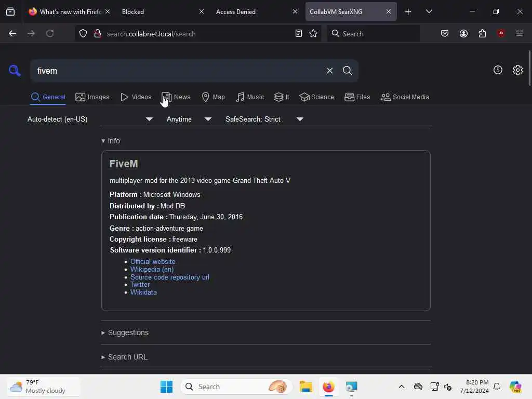Clear the fivem search query
This screenshot has height=399, width=532.
329,71
